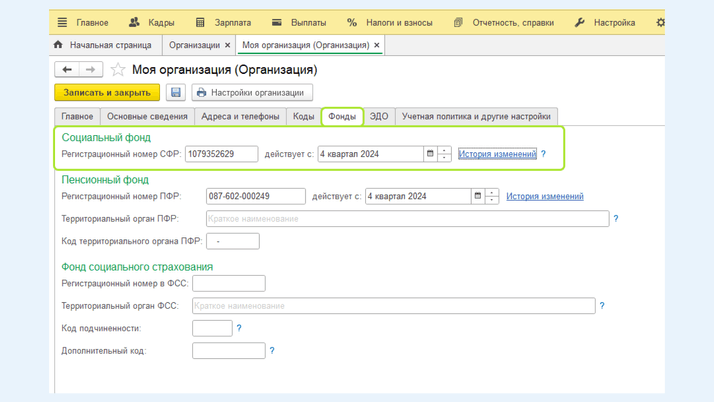
Task: Click the ПФР действует с date field
Action: [x=418, y=196]
